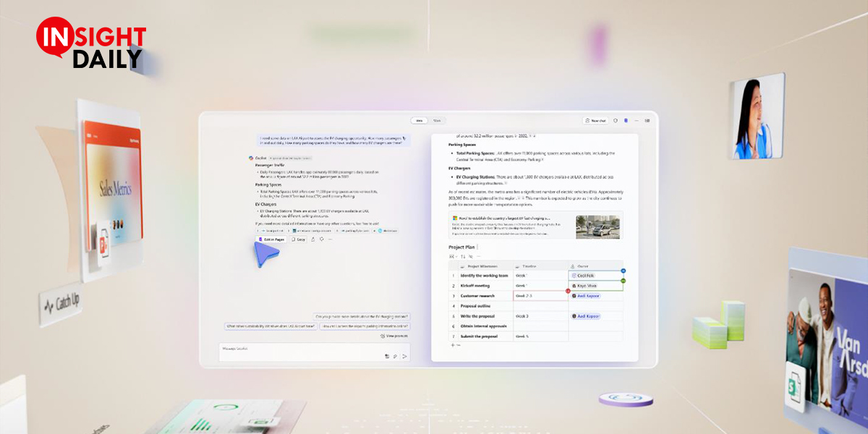Click the send arrow in message box
Viewport: 868px width, 434px height.
click(x=404, y=356)
